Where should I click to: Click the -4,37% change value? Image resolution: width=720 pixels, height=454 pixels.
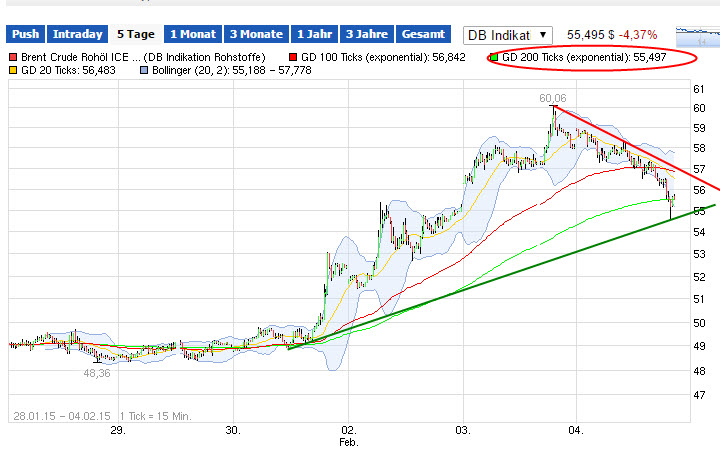click(638, 35)
